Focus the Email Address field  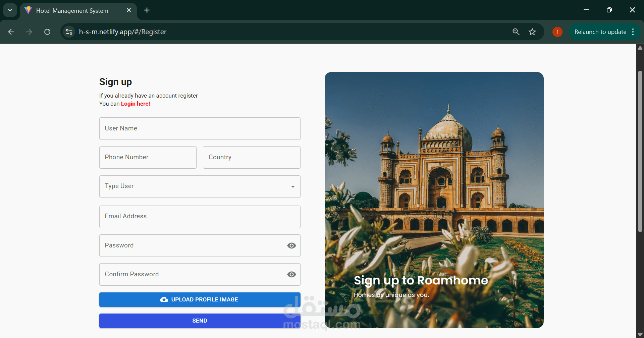point(200,217)
